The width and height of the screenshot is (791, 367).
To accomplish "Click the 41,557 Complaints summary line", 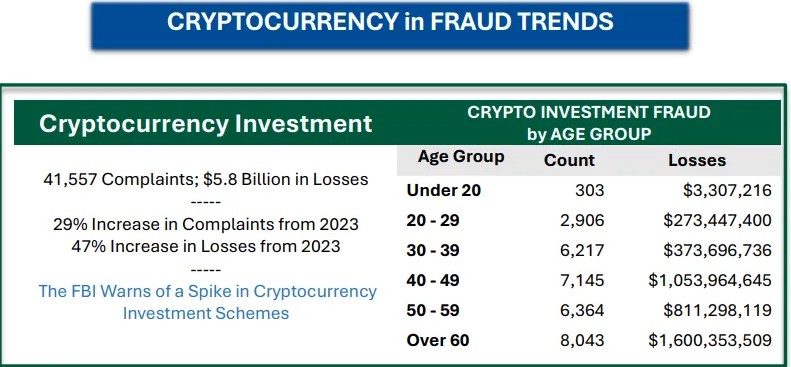I will point(206,179).
